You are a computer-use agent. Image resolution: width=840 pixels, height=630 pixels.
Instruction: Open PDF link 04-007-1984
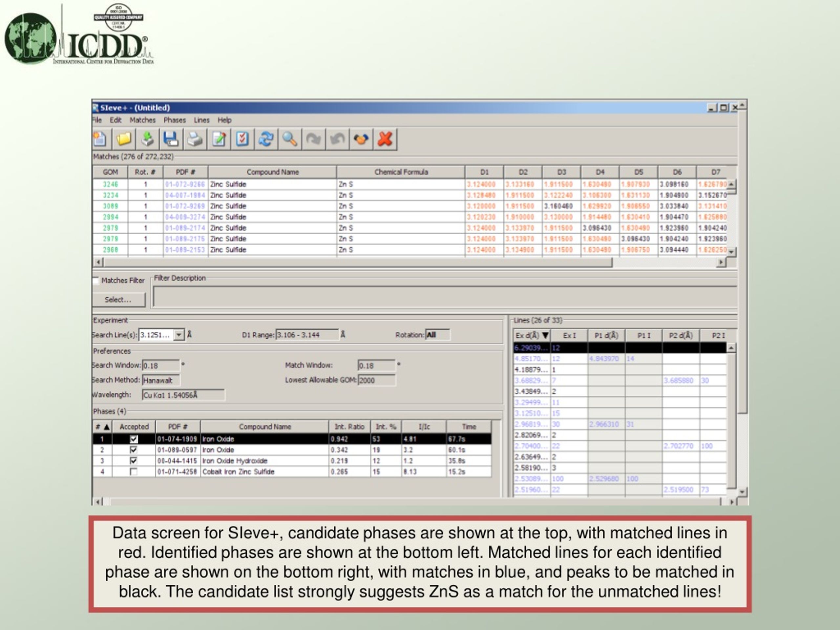(x=185, y=195)
